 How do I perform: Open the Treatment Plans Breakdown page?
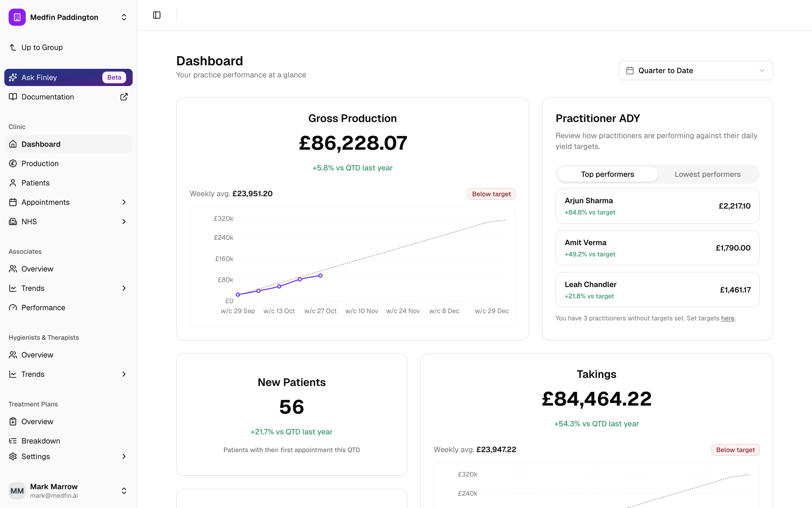[x=68, y=441]
